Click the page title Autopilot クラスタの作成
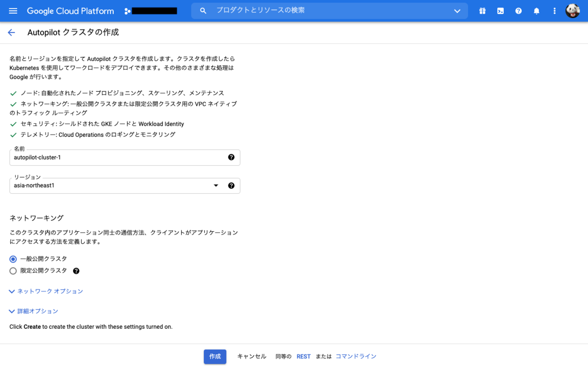This screenshot has width=588, height=368. (x=73, y=32)
